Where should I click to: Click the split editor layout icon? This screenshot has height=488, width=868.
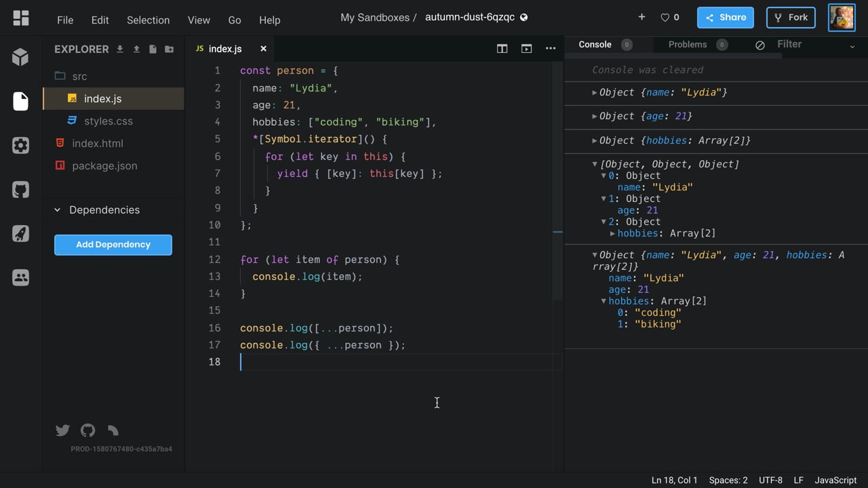point(502,49)
